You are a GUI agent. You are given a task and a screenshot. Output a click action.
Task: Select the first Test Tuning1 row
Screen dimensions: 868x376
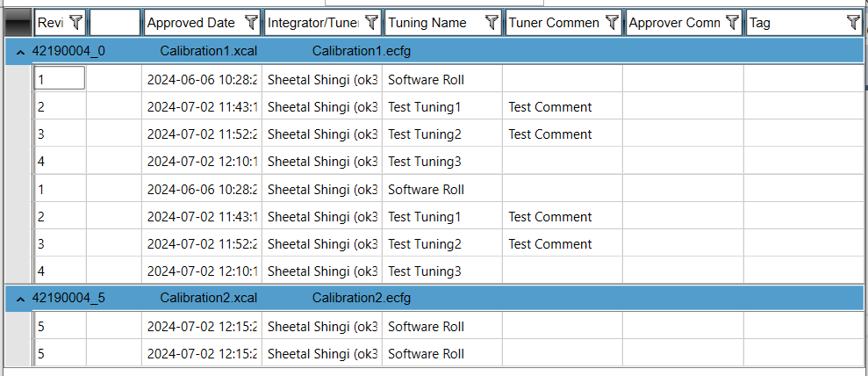(x=424, y=107)
